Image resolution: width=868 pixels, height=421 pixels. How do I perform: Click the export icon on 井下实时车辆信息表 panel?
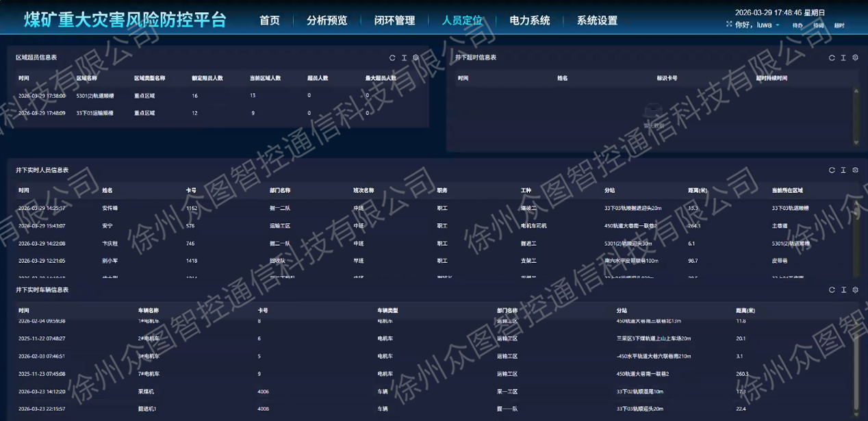843,289
